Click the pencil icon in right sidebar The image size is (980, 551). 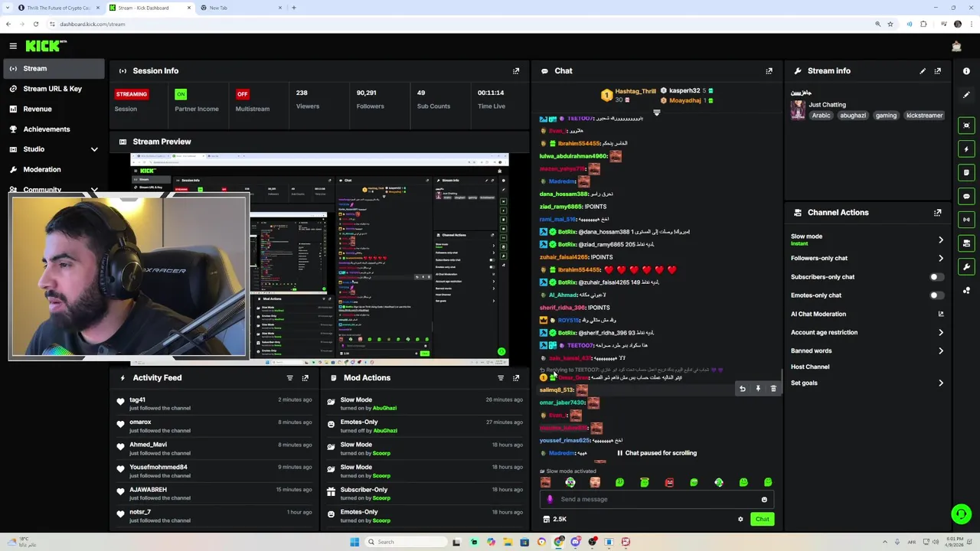pyautogui.click(x=966, y=95)
